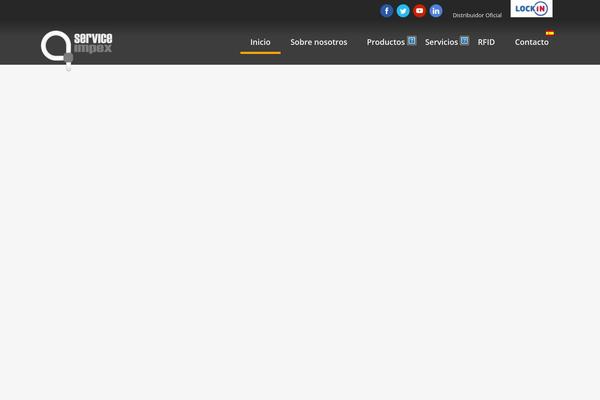Open the Contacto page

point(532,42)
